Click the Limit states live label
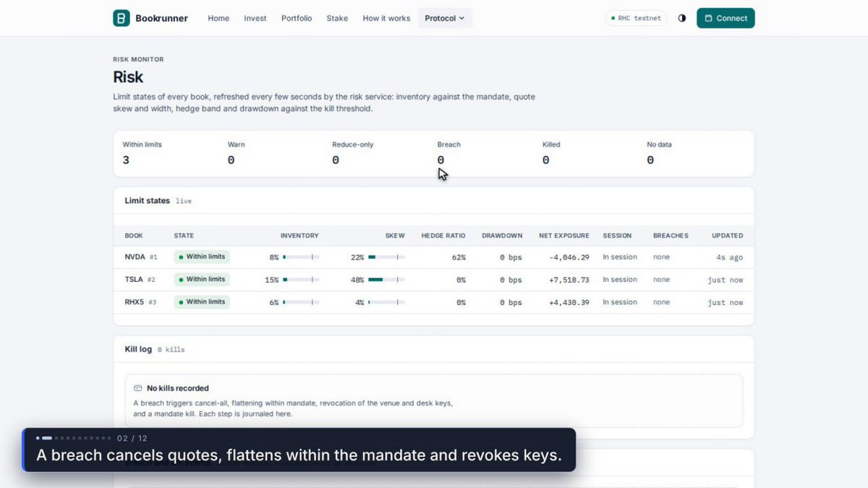Image resolution: width=868 pixels, height=488 pixels. click(184, 201)
